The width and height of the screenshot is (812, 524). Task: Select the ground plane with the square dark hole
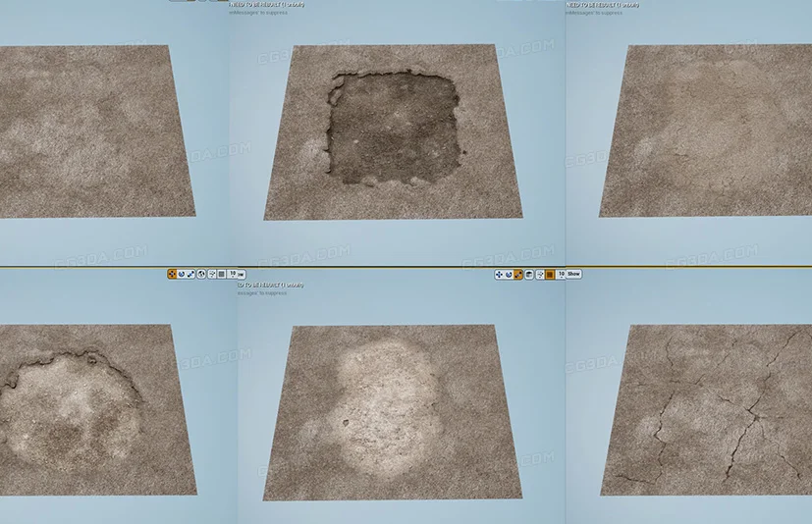(393, 132)
